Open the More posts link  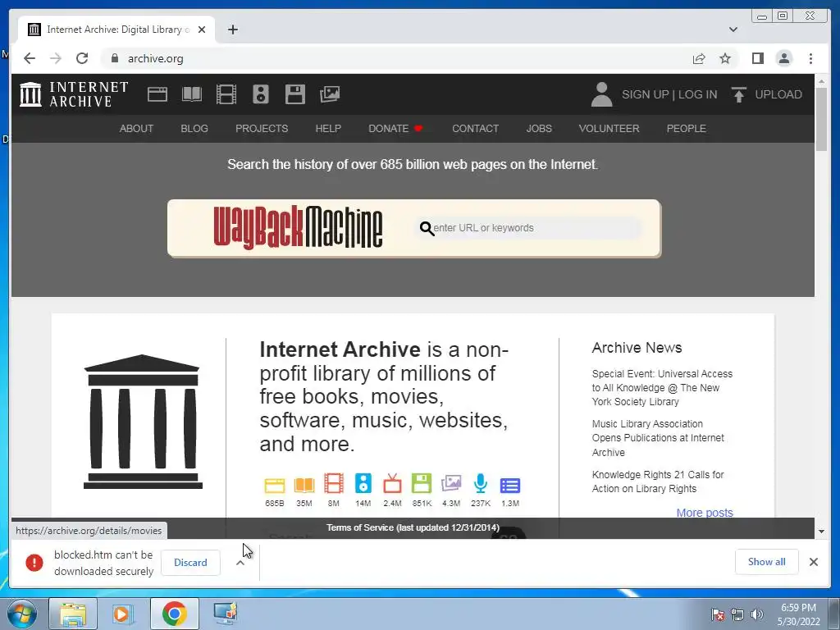point(705,513)
